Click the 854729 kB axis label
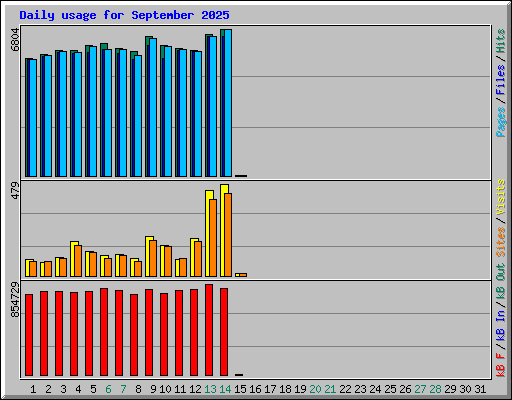This screenshot has height=400, width=512. point(15,300)
